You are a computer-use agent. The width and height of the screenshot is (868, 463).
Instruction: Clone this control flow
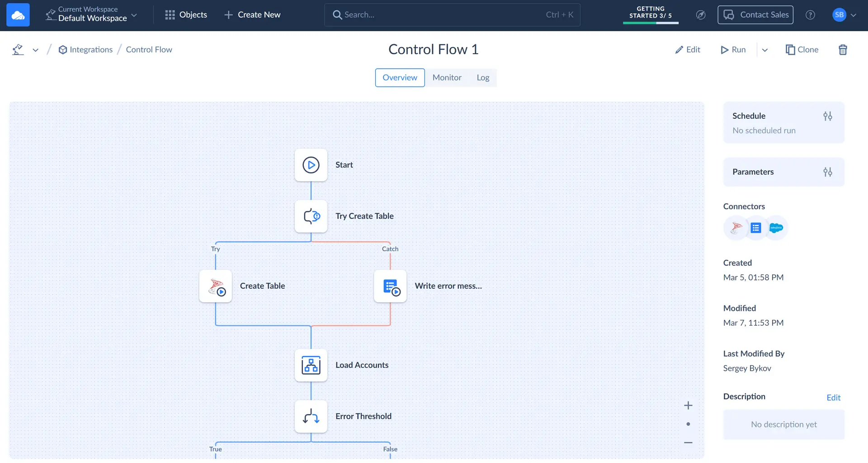coord(802,50)
